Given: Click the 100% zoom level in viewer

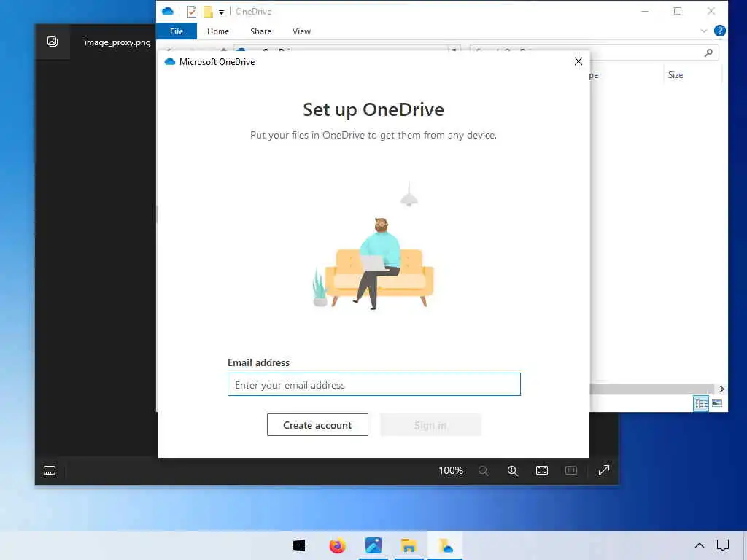Looking at the screenshot, I should tap(451, 470).
